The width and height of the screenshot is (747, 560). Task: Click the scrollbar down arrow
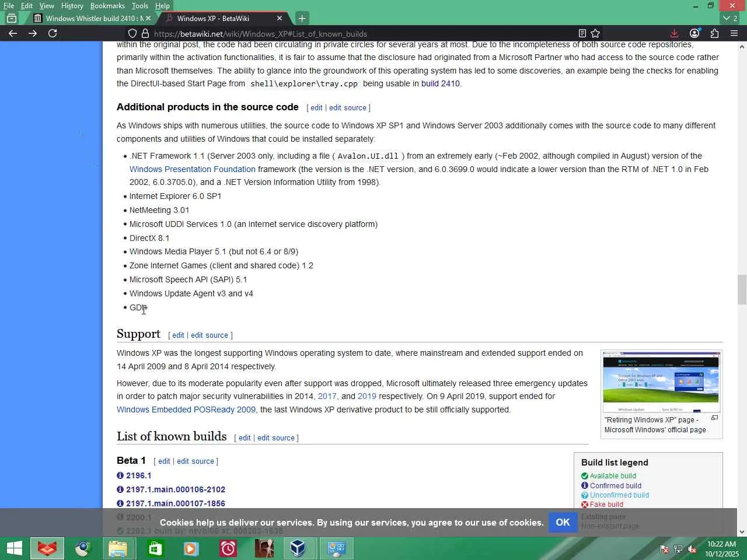coord(742,531)
